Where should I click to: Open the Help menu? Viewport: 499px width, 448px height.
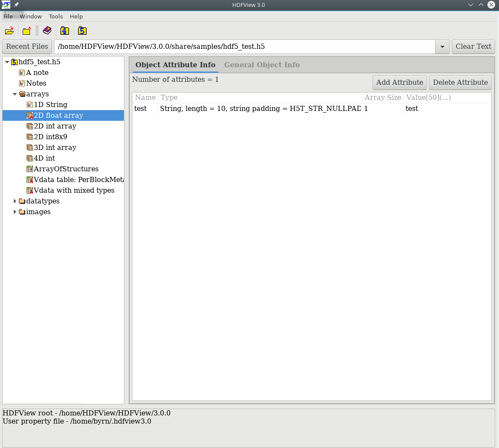(76, 17)
